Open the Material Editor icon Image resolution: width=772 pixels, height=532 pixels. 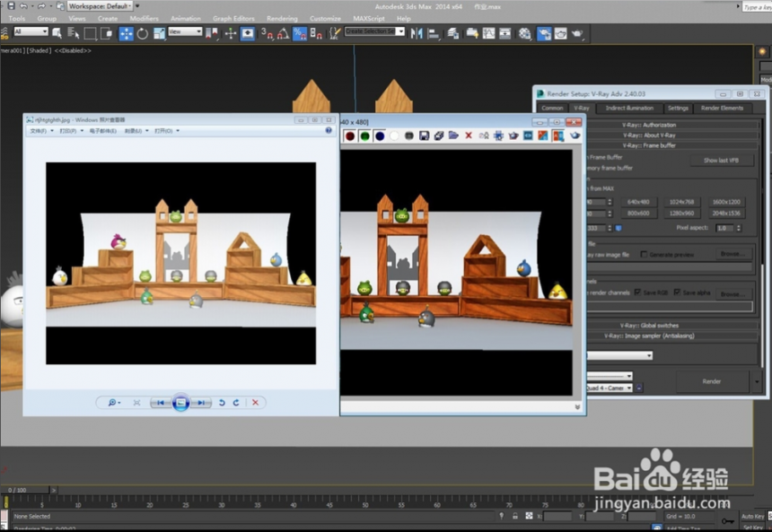[525, 33]
